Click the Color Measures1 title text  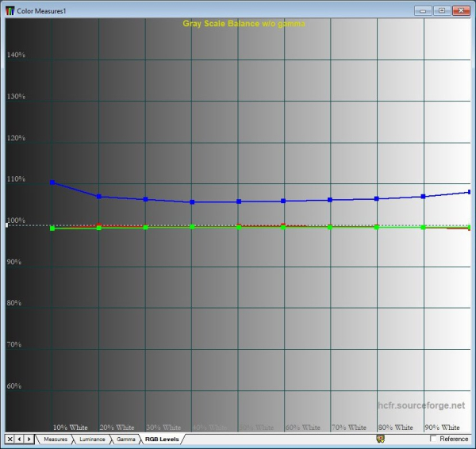tap(41, 11)
